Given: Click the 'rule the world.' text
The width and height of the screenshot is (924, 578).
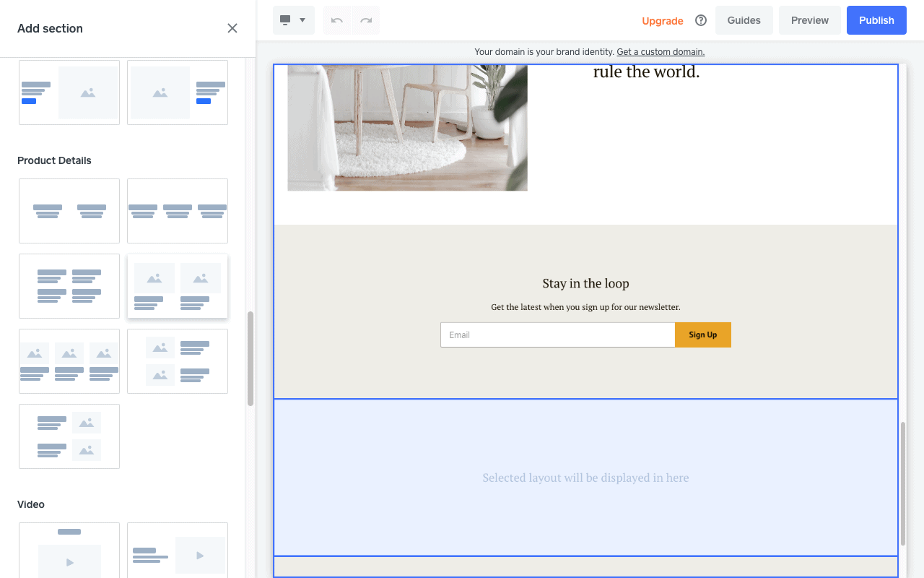Looking at the screenshot, I should (646, 72).
